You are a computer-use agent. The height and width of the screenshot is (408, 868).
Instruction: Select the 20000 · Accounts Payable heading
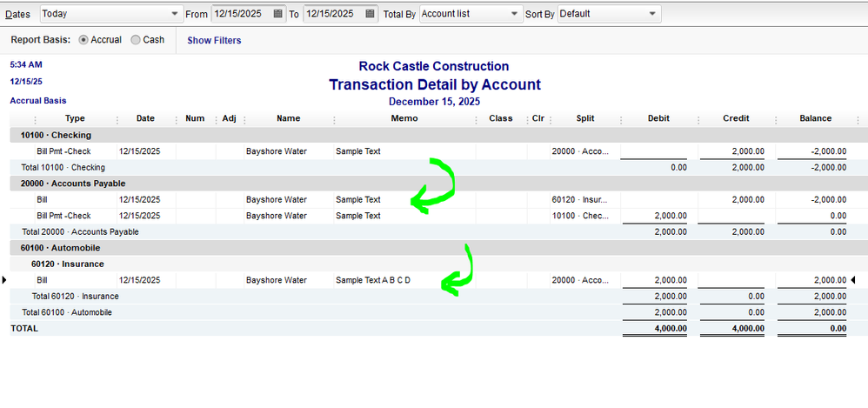73,184
